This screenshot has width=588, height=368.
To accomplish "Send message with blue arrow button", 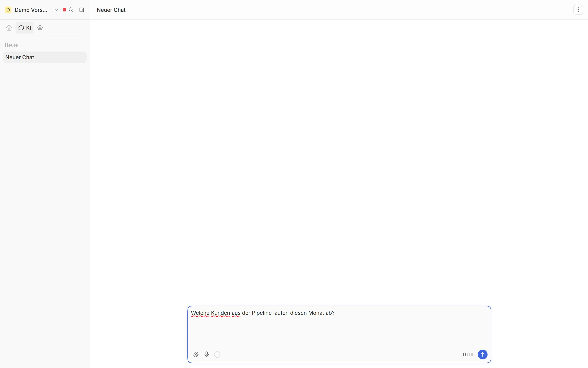I will coord(483,354).
